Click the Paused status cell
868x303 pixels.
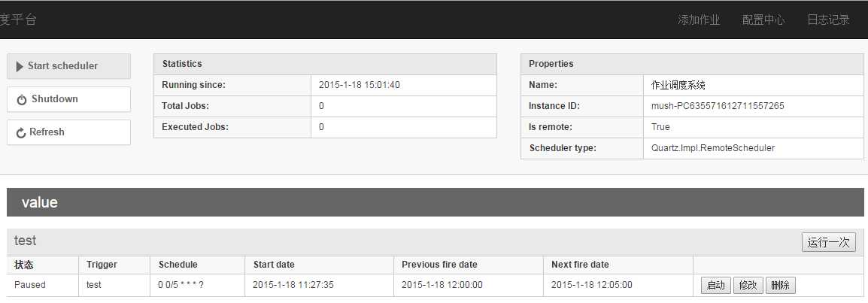[30, 285]
